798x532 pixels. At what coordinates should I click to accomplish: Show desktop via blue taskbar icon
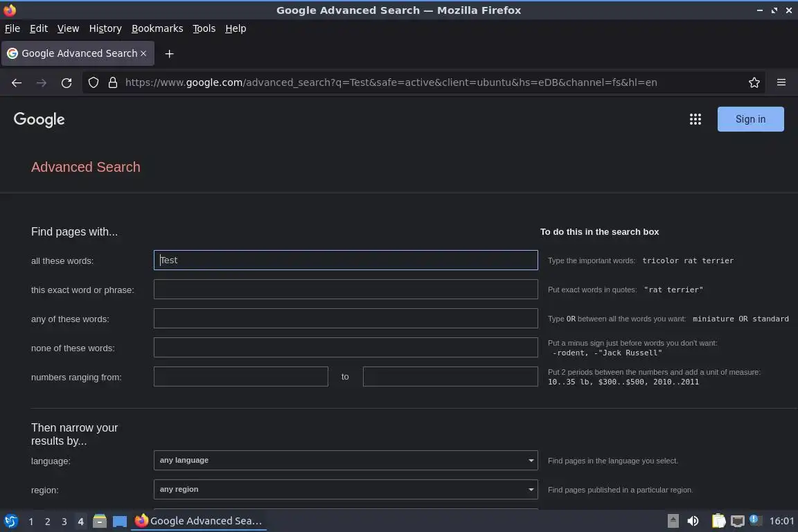(x=120, y=521)
